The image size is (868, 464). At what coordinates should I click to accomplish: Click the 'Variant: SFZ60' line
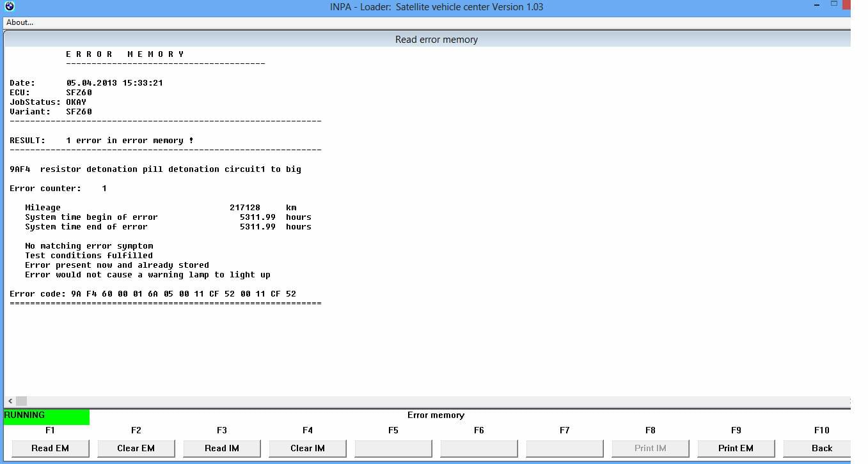[51, 112]
